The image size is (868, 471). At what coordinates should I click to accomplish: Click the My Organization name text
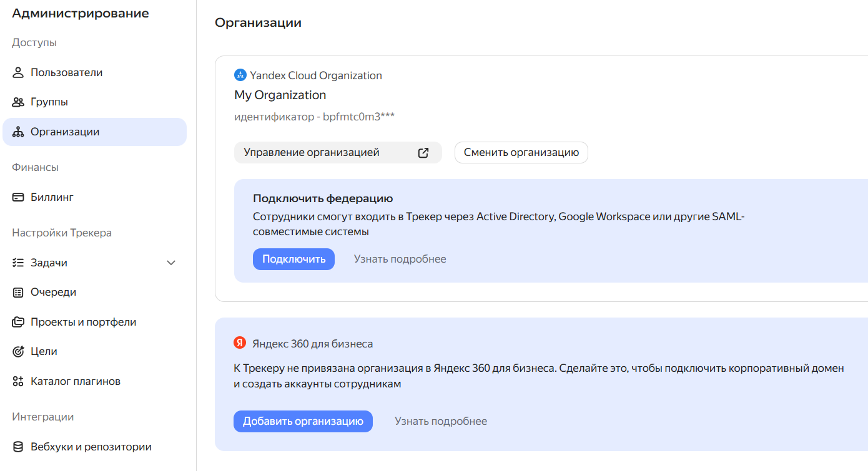coord(280,95)
